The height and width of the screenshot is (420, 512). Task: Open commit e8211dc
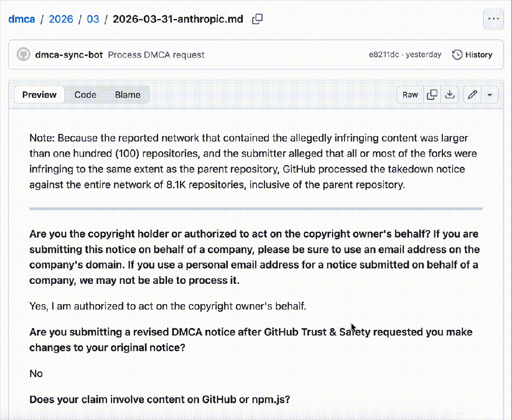coord(383,55)
